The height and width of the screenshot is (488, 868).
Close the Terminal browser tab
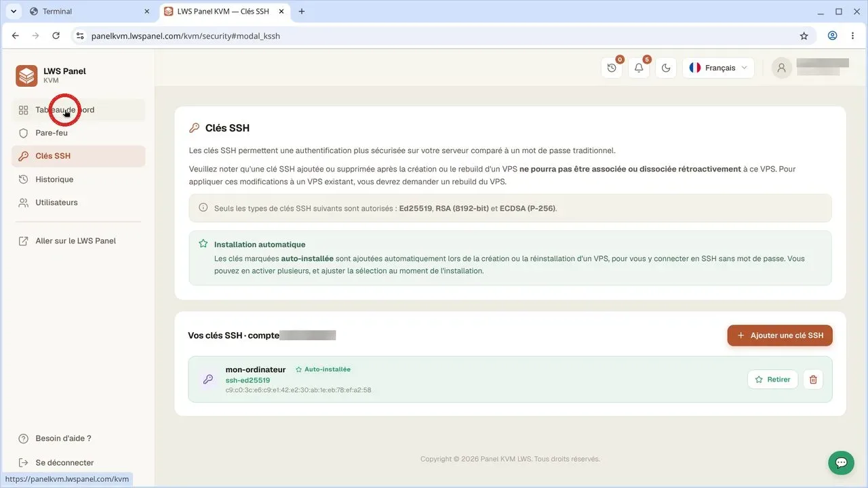tap(146, 12)
